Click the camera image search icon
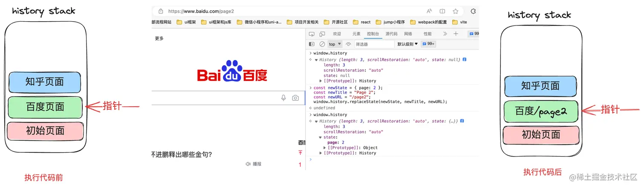Screen dimensions: 644x188 (295, 98)
